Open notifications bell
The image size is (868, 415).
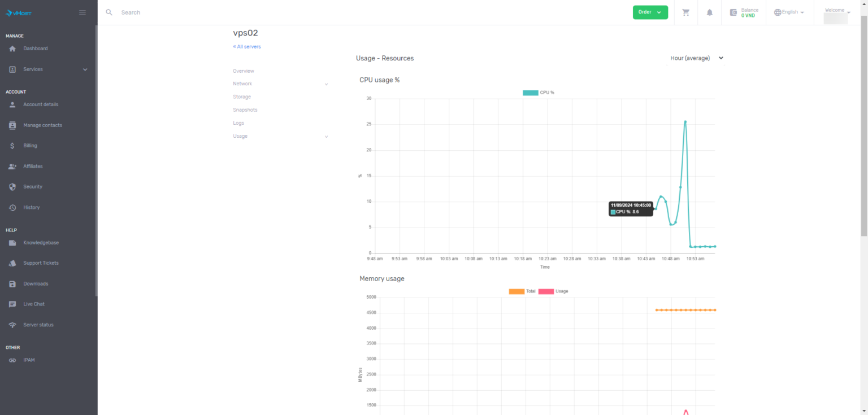(x=710, y=12)
